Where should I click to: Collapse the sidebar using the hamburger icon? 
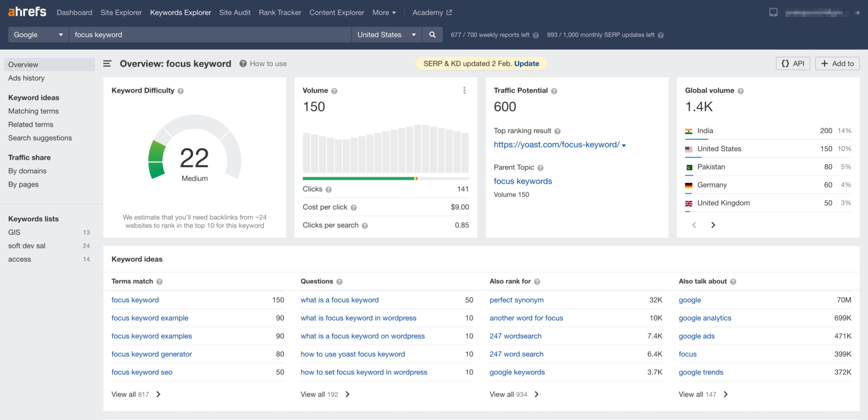click(x=107, y=63)
